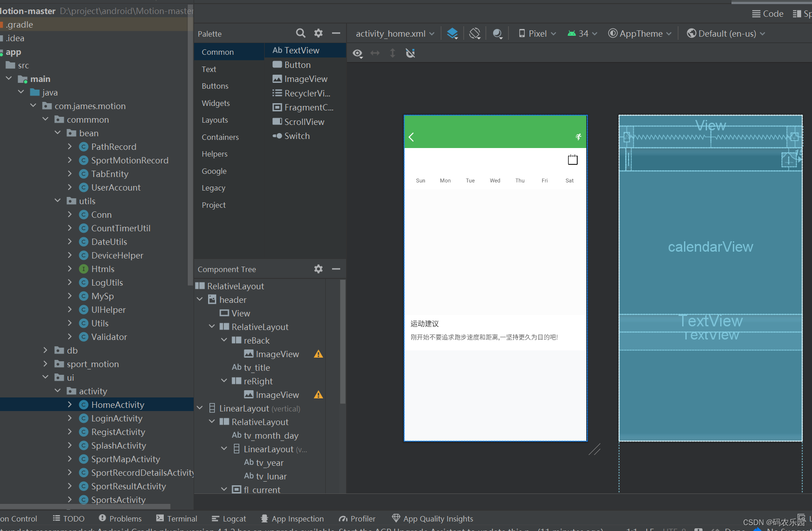Select the Containers category in the Palette
The width and height of the screenshot is (812, 531).
pos(220,137)
